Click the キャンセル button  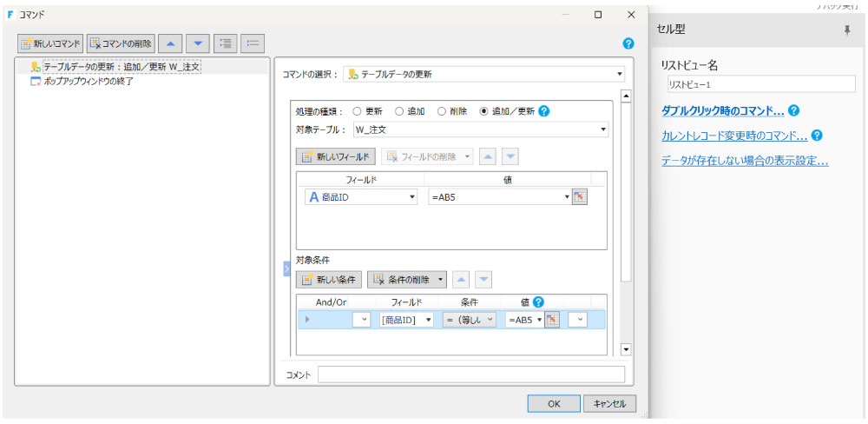tap(609, 404)
